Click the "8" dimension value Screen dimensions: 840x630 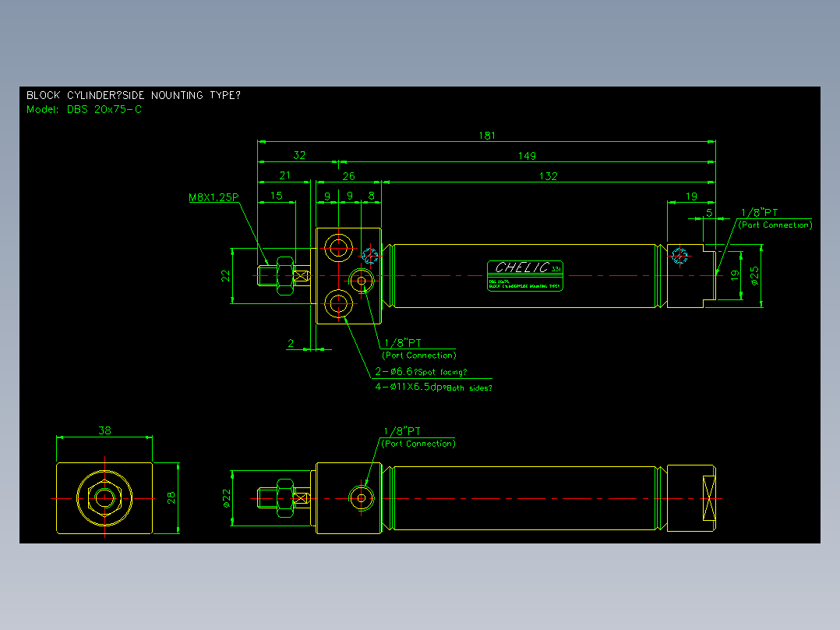click(371, 196)
